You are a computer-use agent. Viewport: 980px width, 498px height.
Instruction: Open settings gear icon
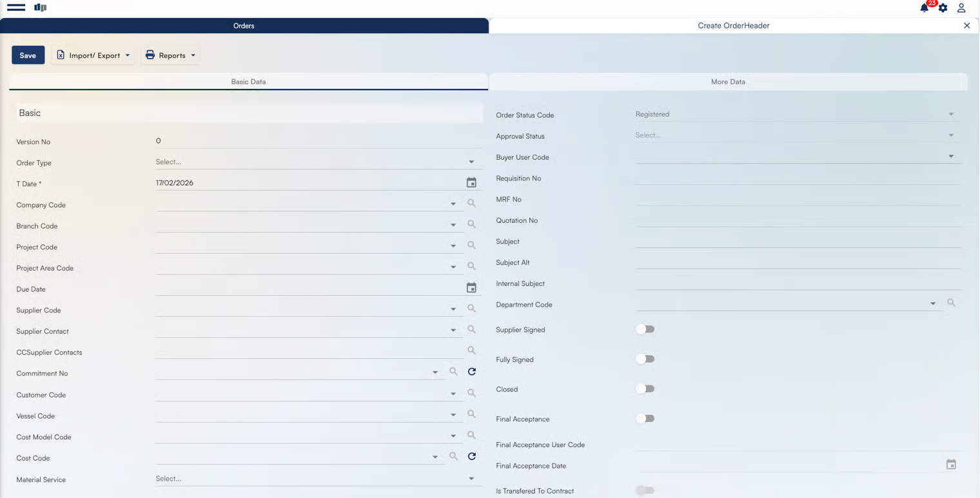tap(943, 8)
